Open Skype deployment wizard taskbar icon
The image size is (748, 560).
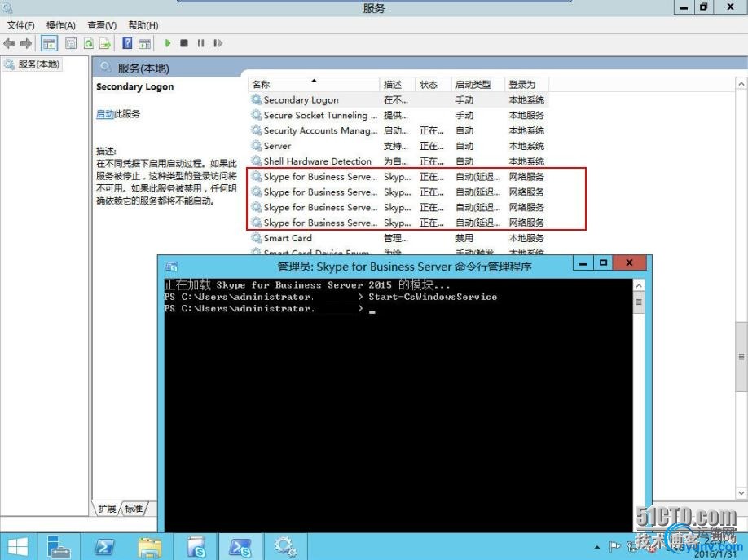click(195, 547)
